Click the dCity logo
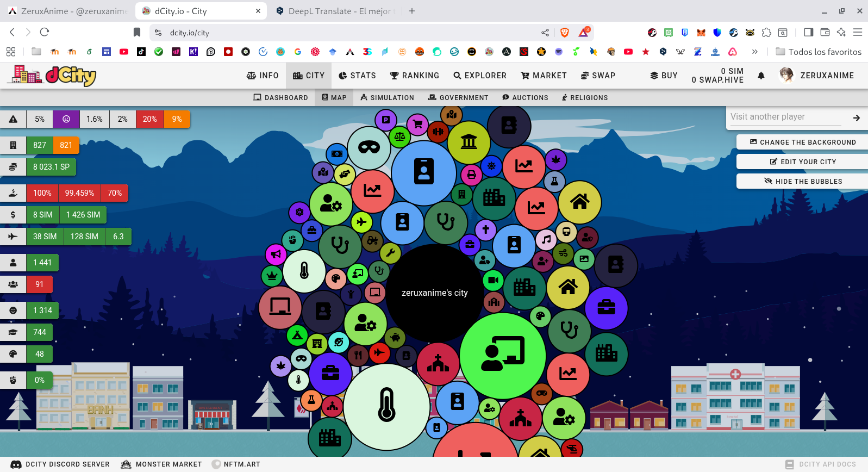868x472 pixels. click(x=52, y=76)
